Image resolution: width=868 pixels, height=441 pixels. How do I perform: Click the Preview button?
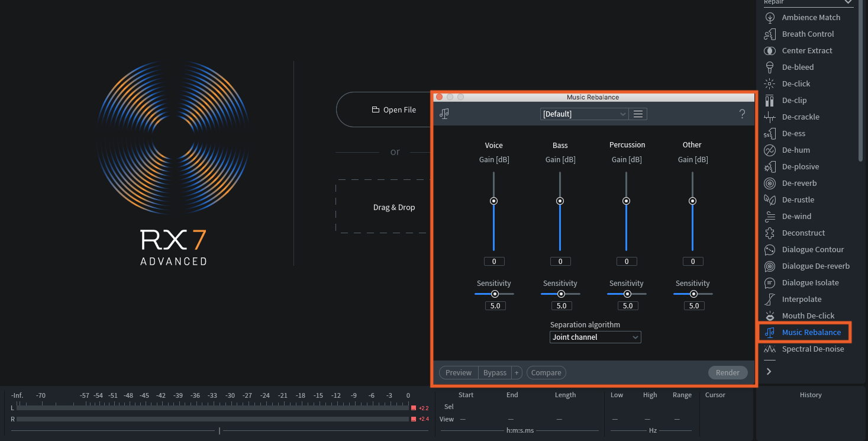click(459, 372)
